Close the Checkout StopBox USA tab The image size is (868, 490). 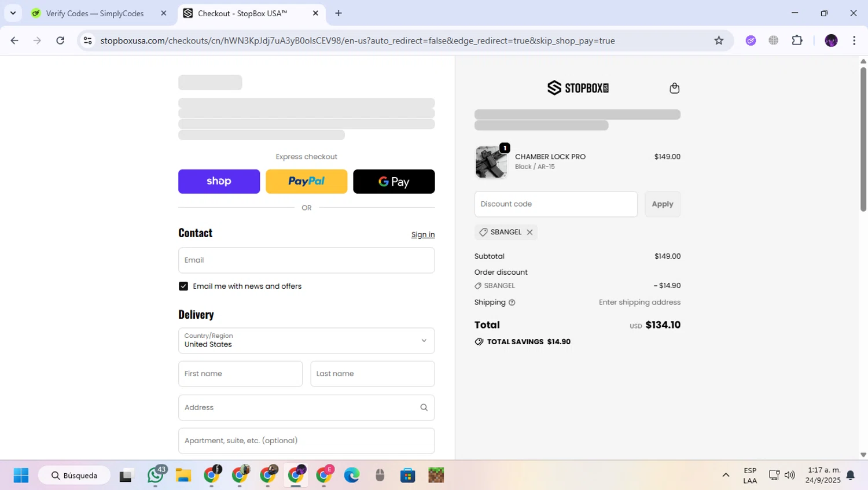click(315, 13)
